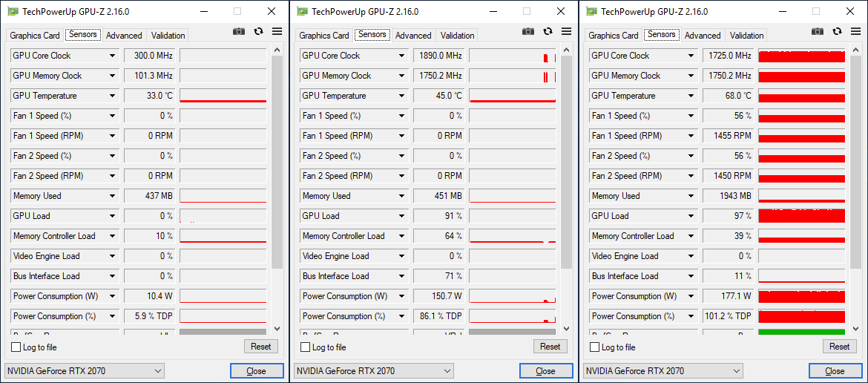Expand the GPU Temperature dropdown in the middle window
The width and height of the screenshot is (868, 383).
(402, 96)
